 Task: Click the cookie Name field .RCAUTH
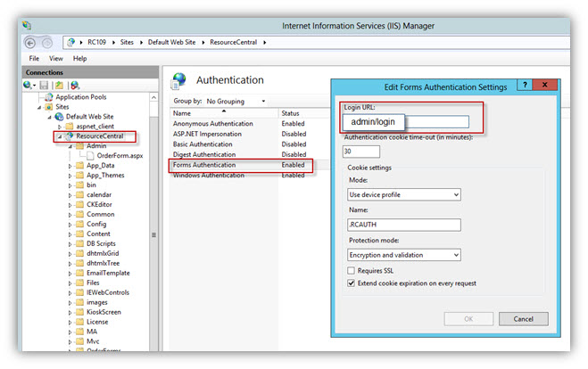tap(404, 225)
